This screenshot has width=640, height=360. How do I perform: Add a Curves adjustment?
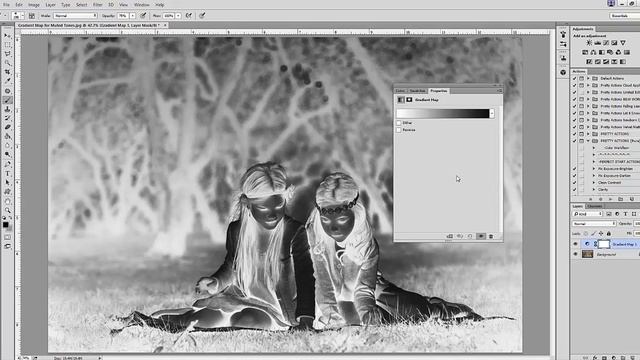click(606, 43)
